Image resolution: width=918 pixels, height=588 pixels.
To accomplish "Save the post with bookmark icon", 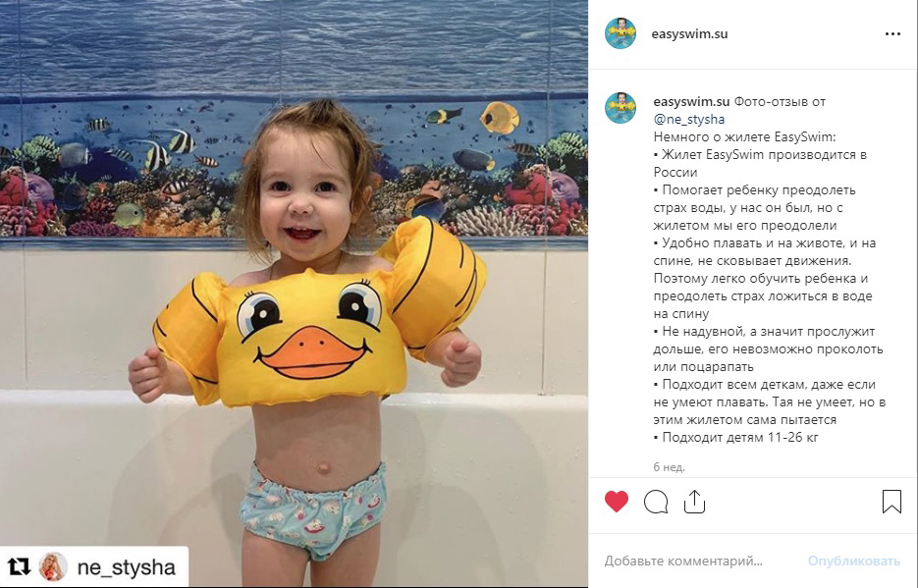I will 891,502.
